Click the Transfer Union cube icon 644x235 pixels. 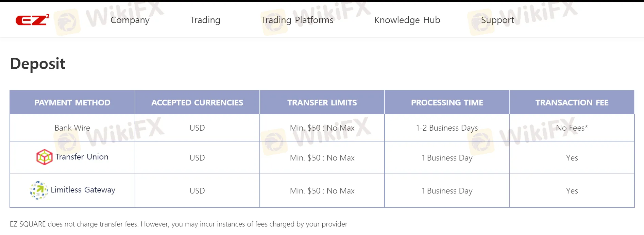tap(44, 157)
